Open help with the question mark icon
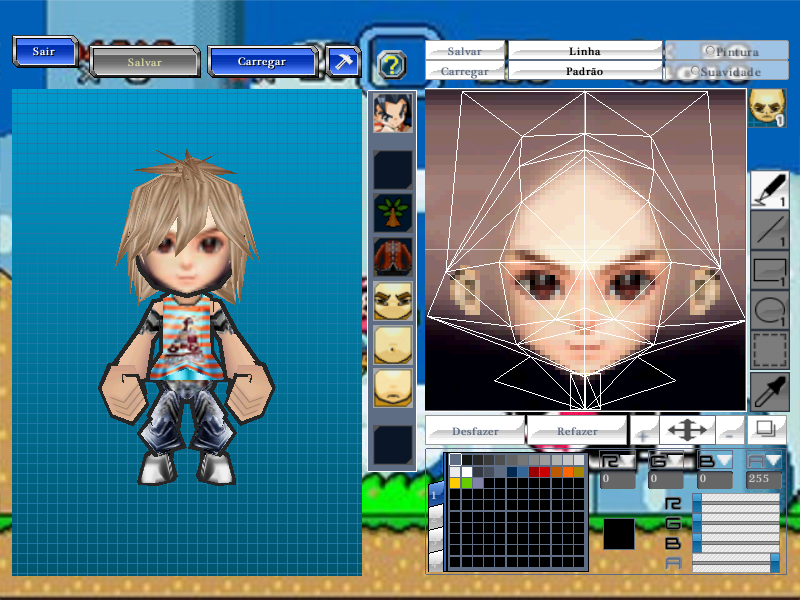 click(x=392, y=66)
